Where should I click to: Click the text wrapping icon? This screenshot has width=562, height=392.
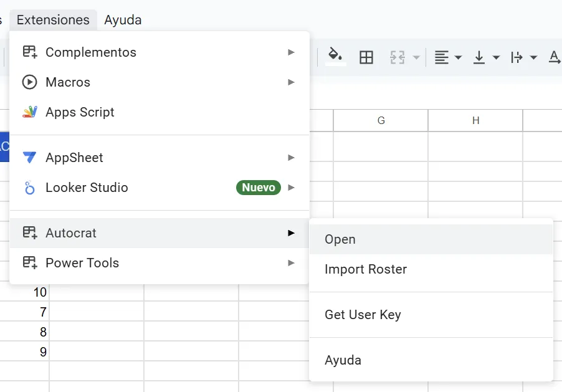click(517, 57)
